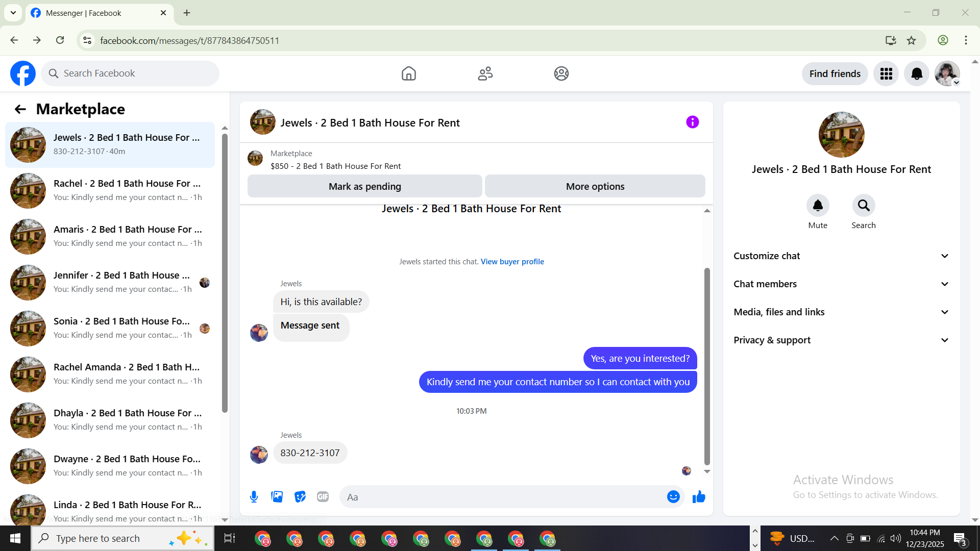Expand Privacy & support section
The width and height of the screenshot is (980, 551).
(x=841, y=340)
